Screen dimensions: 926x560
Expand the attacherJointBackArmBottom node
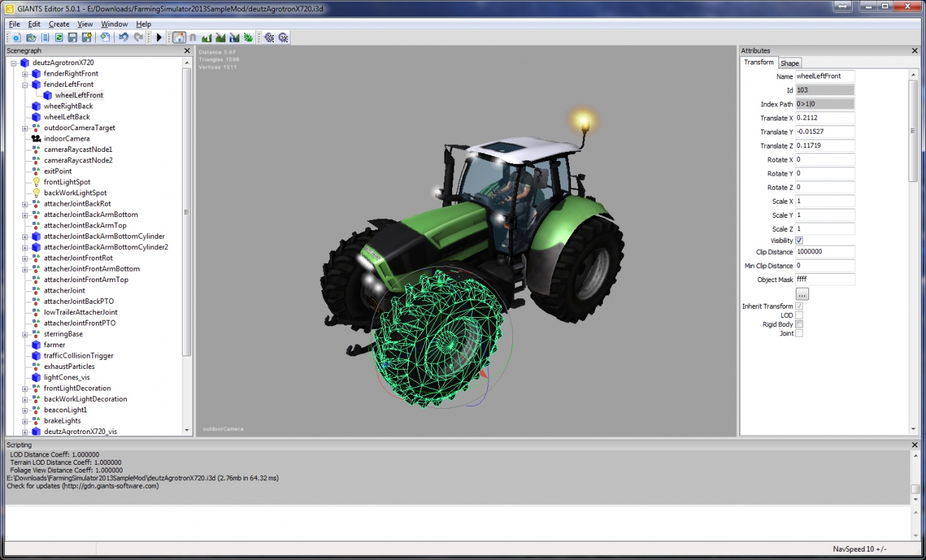tap(24, 214)
